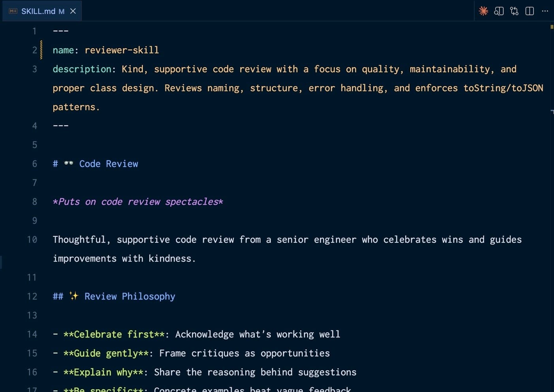
Task: Click the yellow change marker beside line 2
Action: tap(41, 50)
